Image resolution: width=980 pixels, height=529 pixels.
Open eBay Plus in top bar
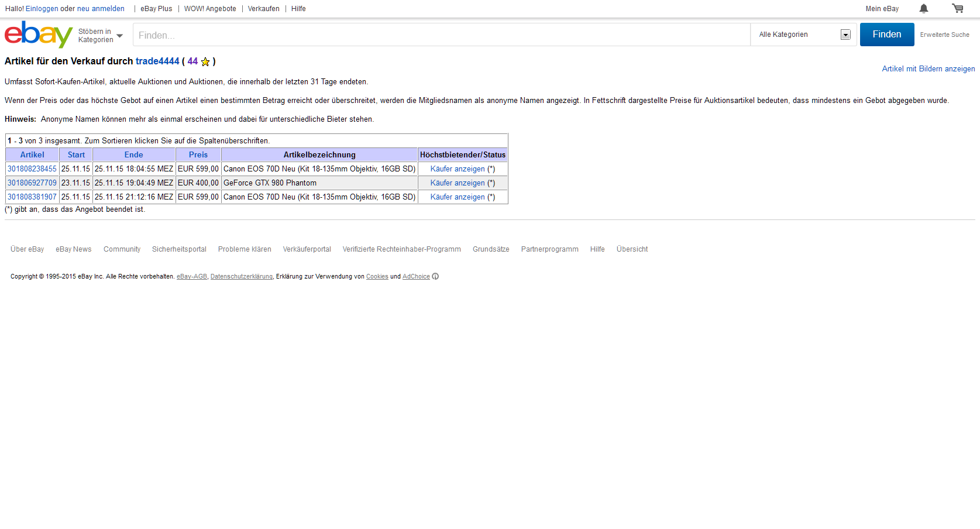[156, 9]
